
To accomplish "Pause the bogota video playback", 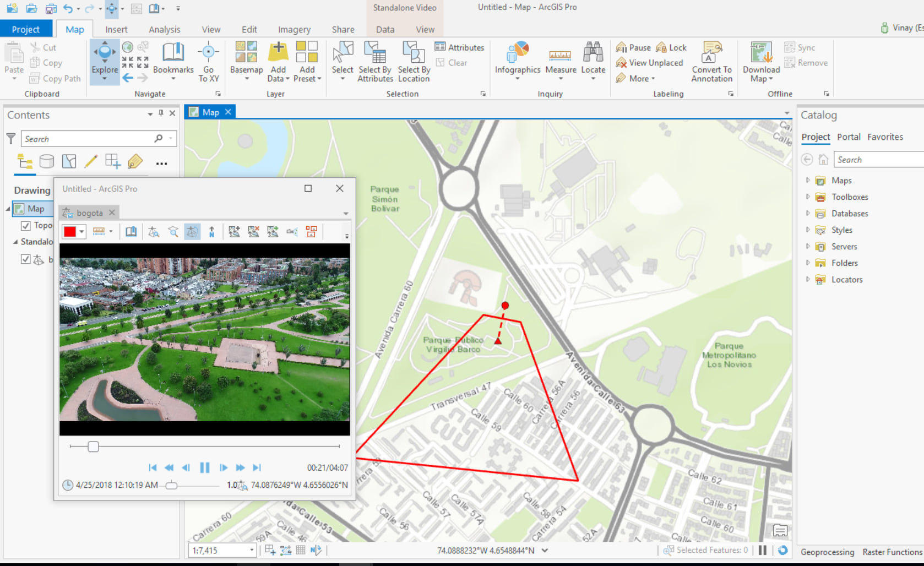I will tap(204, 467).
